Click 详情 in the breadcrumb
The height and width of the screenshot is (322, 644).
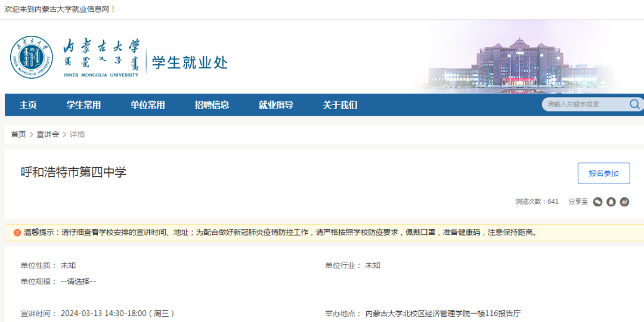coord(77,134)
